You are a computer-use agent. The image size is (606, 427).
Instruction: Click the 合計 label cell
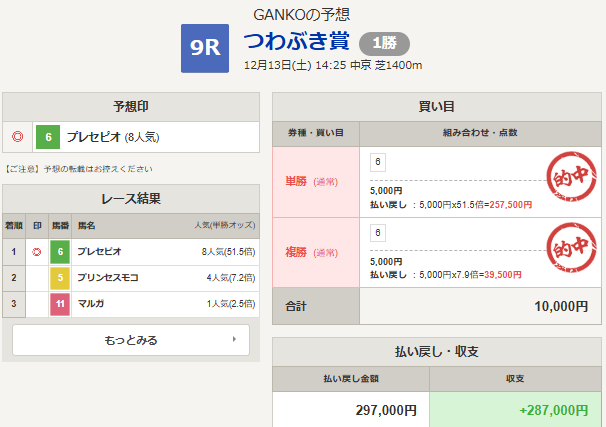point(316,306)
